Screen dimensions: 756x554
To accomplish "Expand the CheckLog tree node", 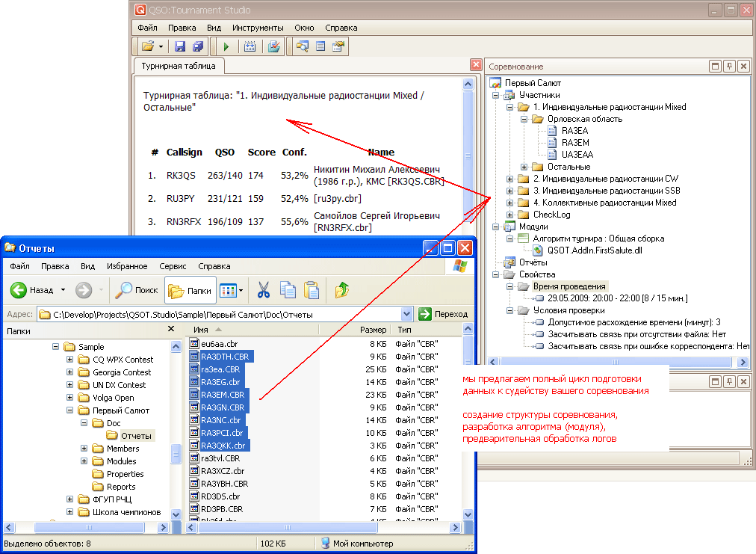I will 510,215.
